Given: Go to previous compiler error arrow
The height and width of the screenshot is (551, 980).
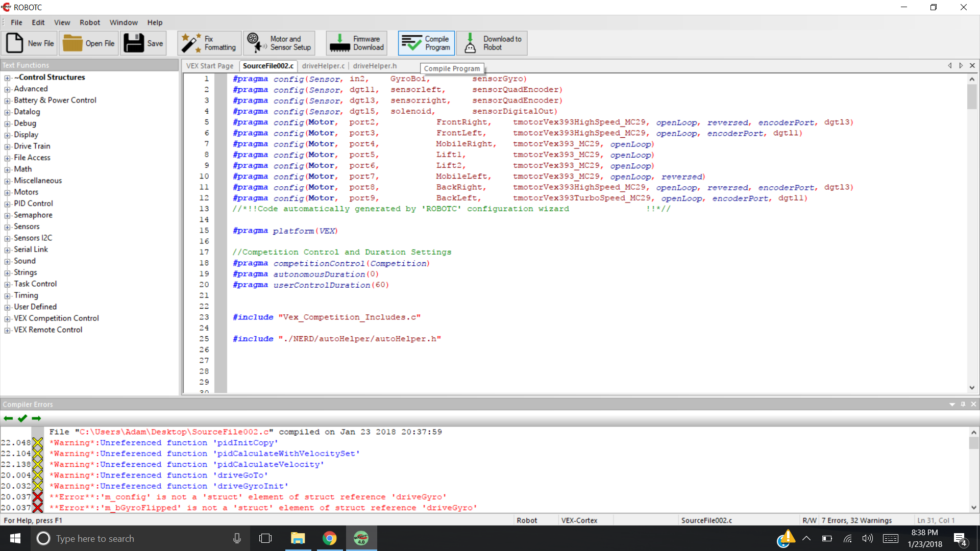Looking at the screenshot, I should click(8, 418).
